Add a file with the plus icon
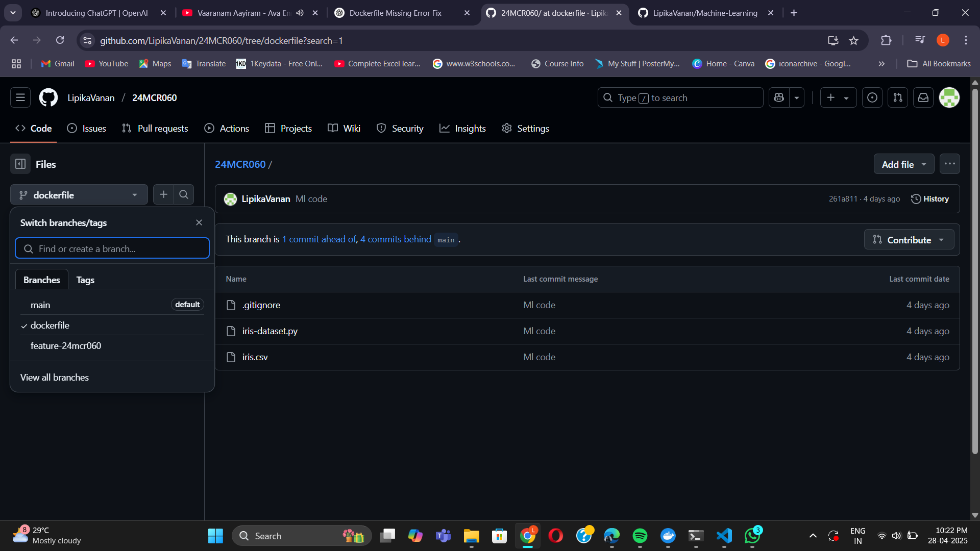 163,194
